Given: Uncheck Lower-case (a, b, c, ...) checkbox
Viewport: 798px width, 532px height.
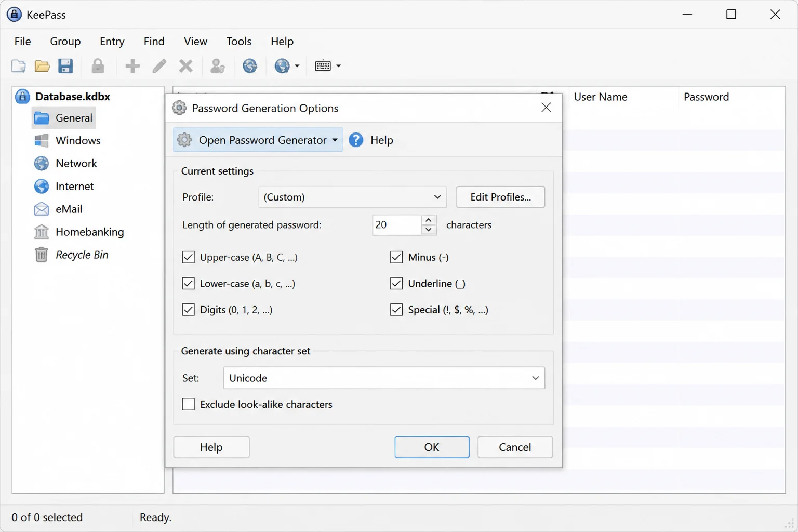Looking at the screenshot, I should point(189,283).
